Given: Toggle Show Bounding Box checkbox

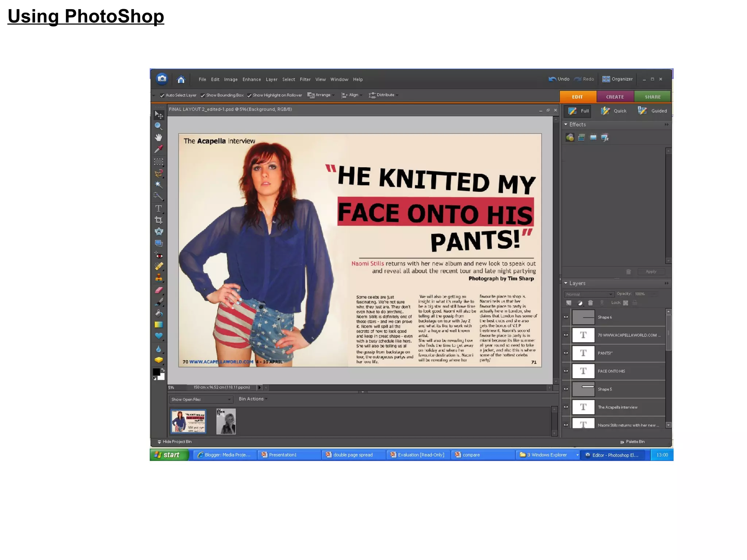Looking at the screenshot, I should 202,96.
